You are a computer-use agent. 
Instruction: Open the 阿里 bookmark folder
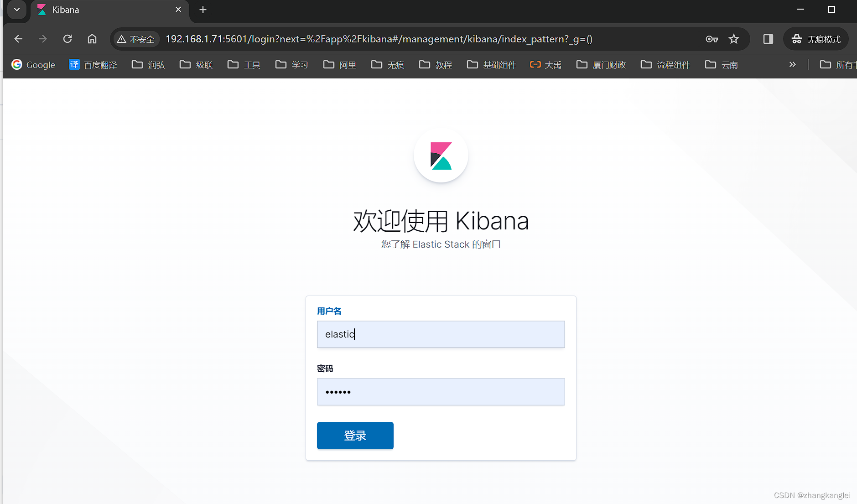340,65
